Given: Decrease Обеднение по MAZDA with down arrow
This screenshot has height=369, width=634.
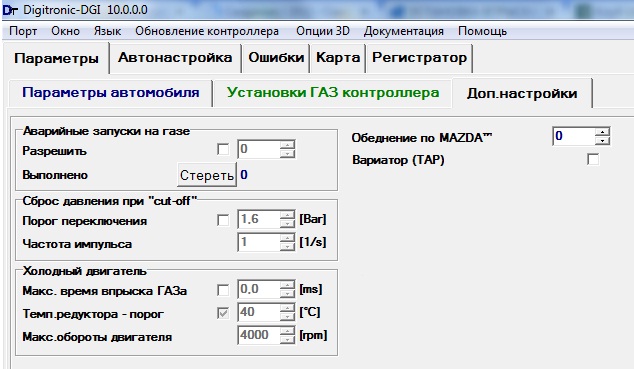Looking at the screenshot, I should pyautogui.click(x=602, y=141).
